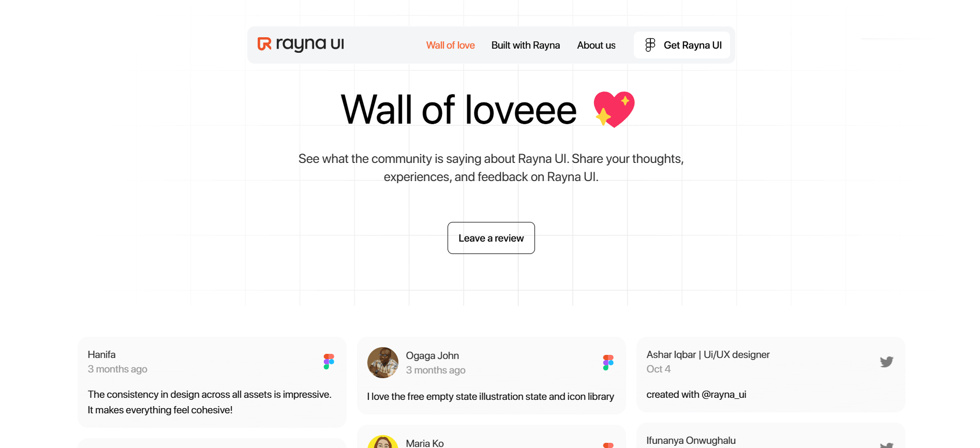Screen dimensions: 980x448
Task: Click the sparkling heart emoji
Action: coord(614,109)
